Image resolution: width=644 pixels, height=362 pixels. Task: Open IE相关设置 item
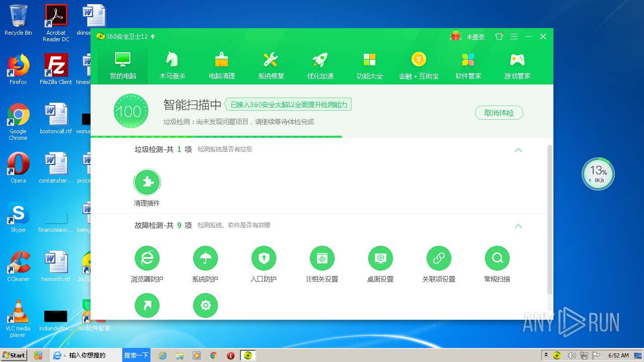[x=322, y=258]
